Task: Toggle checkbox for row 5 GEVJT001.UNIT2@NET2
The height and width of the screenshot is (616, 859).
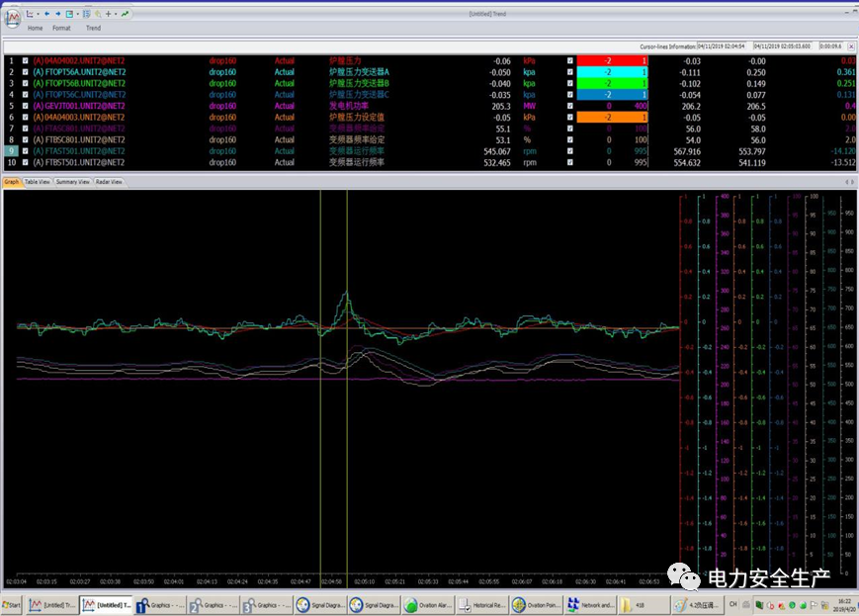Action: 25,106
